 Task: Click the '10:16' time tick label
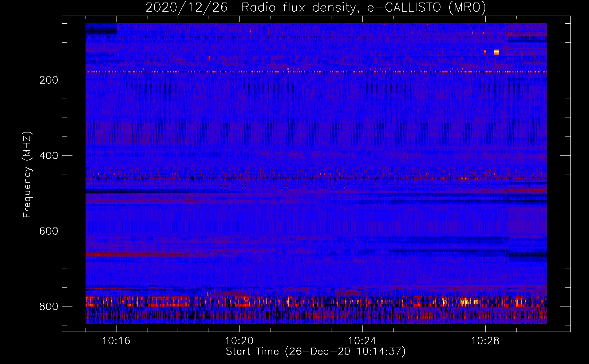(116, 341)
